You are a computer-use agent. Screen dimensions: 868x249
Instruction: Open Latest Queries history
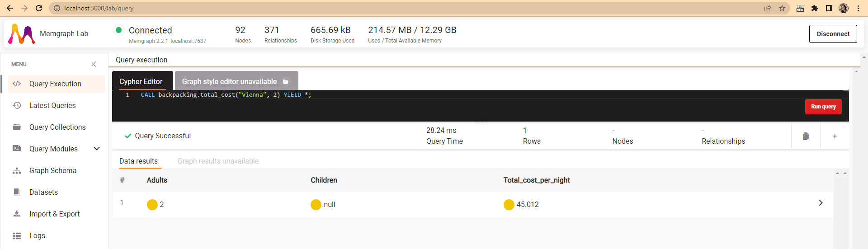[x=52, y=105]
